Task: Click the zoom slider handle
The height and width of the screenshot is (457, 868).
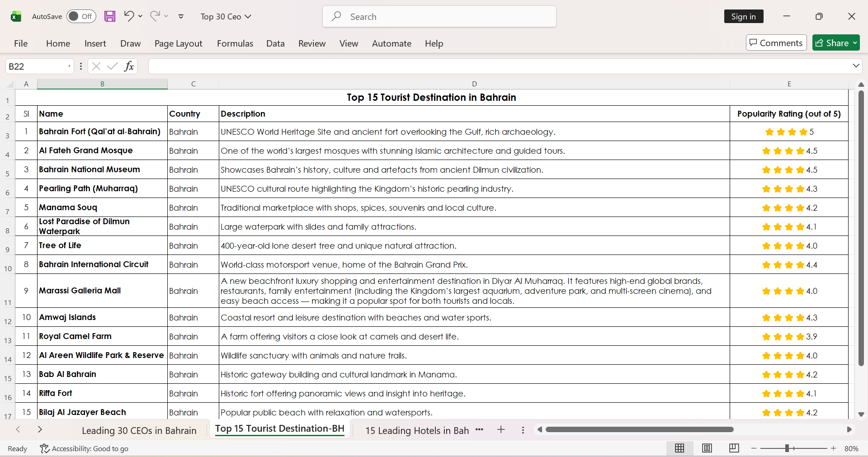Action: click(787, 448)
